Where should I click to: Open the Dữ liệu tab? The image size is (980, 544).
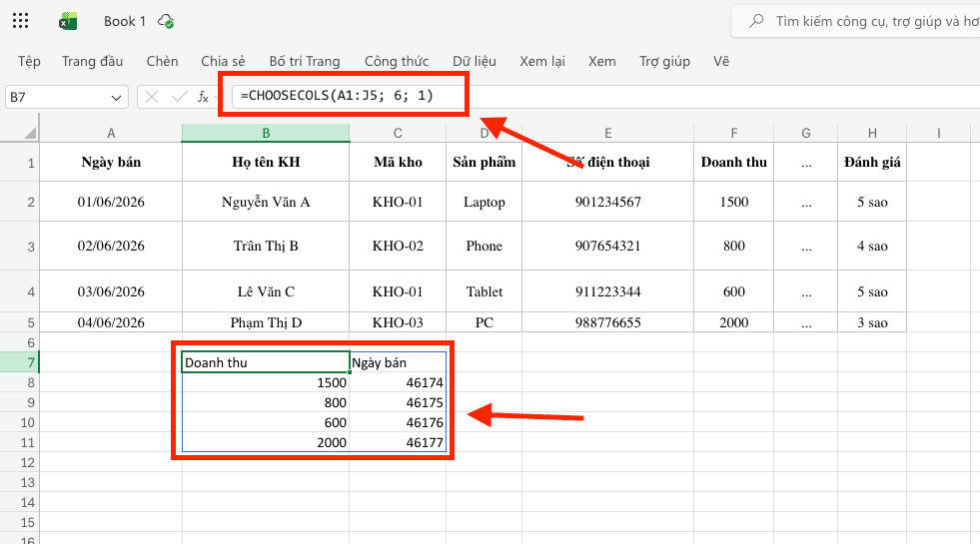pyautogui.click(x=475, y=61)
